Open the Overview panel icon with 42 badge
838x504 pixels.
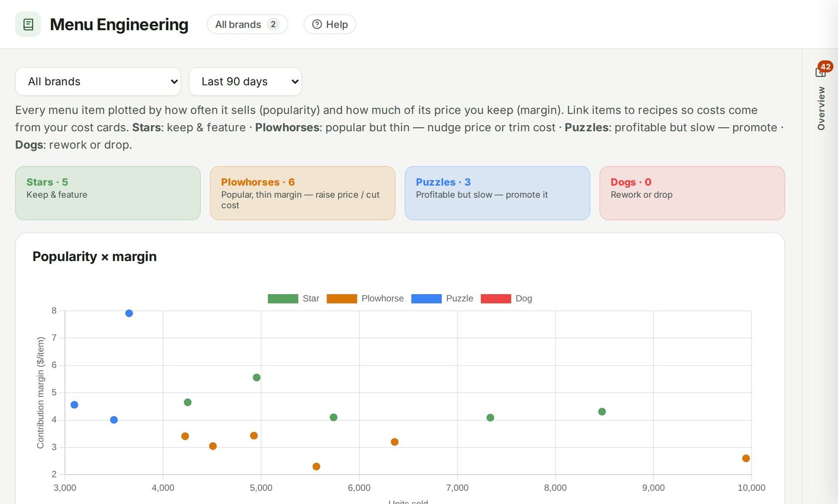pos(821,71)
